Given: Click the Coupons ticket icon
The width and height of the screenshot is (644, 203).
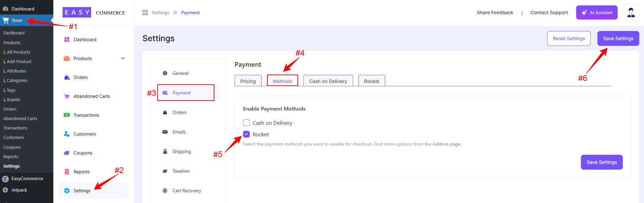Looking at the screenshot, I should pyautogui.click(x=67, y=153).
